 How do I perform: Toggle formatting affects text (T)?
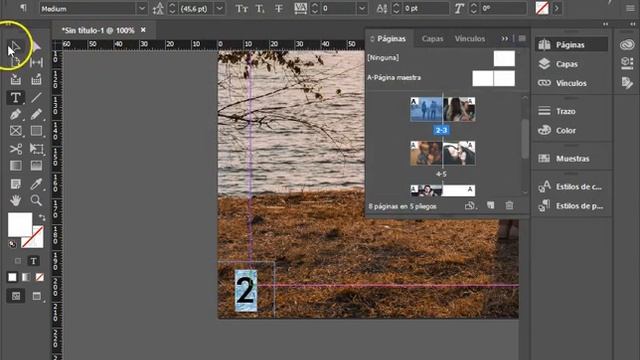coord(33,261)
